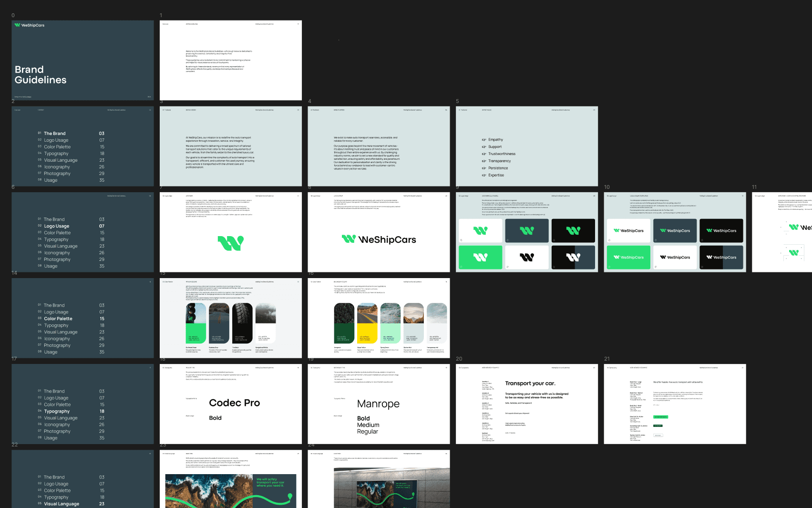
Task: Click the bullet icon beside Empathy
Action: tap(484, 140)
